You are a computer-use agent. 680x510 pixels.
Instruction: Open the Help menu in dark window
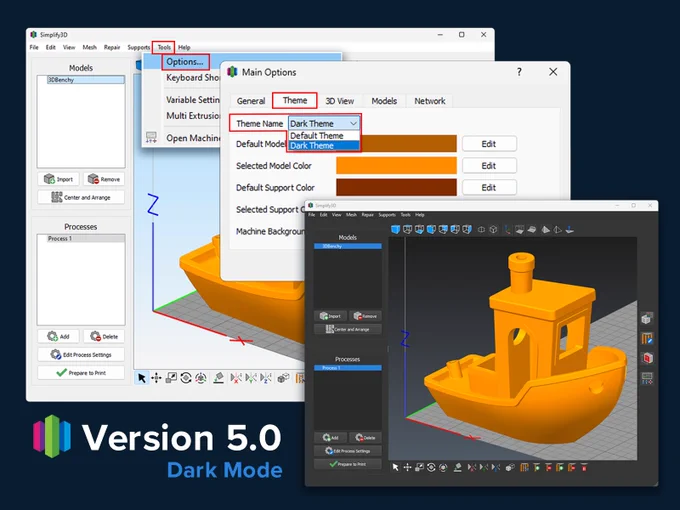click(x=419, y=215)
